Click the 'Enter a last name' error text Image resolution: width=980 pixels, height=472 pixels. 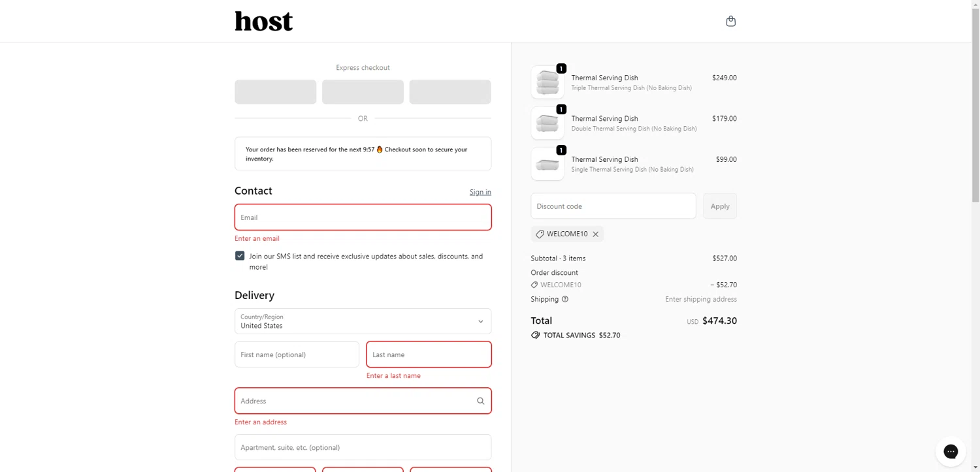pos(393,375)
